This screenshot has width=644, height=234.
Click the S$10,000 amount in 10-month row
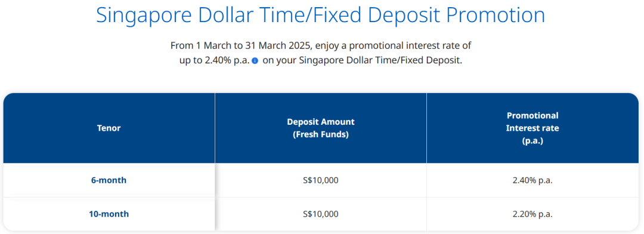pyautogui.click(x=321, y=214)
